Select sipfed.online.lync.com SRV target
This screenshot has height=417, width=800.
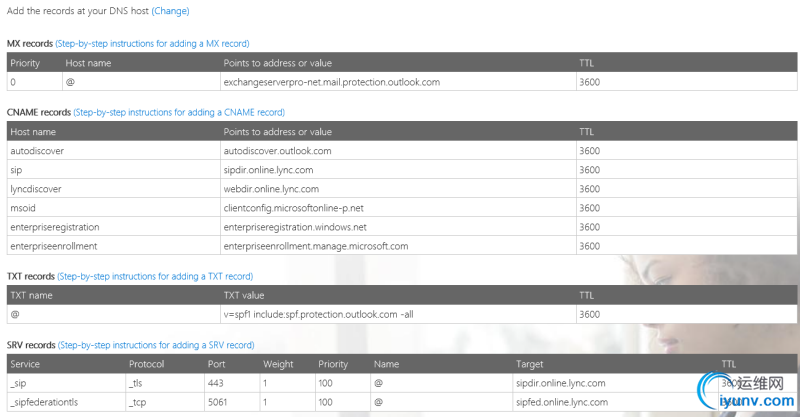[x=562, y=402]
